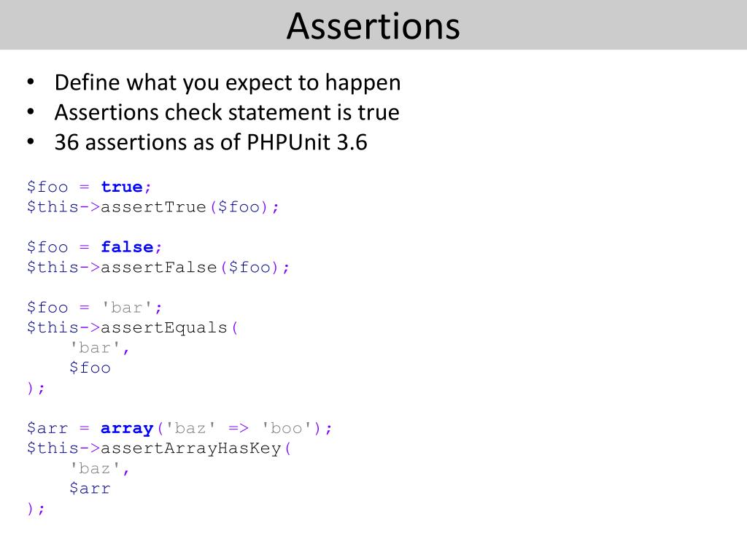Viewport: 747px width, 560px height.
Task: Click the indented 'baz' string argument
Action: pyautogui.click(x=94, y=468)
